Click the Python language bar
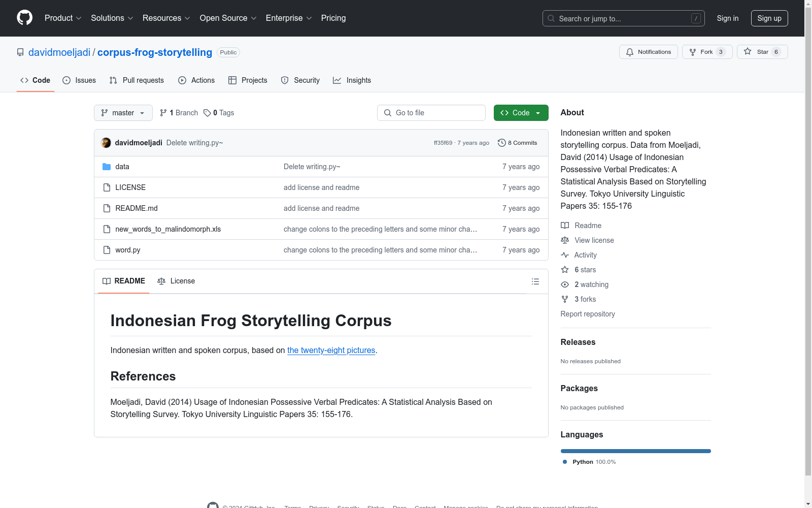 click(636, 451)
